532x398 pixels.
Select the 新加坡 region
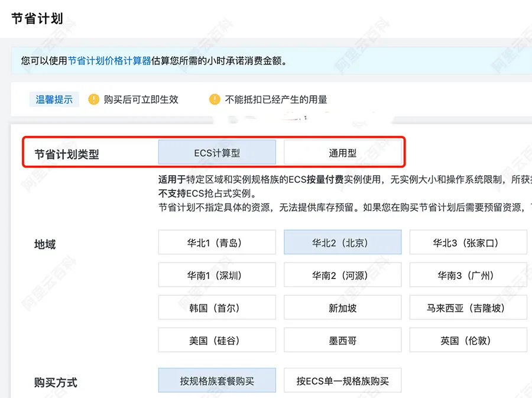[342, 307]
